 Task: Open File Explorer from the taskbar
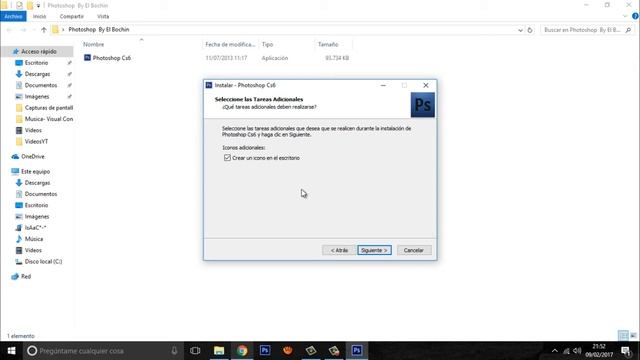pyautogui.click(x=219, y=351)
